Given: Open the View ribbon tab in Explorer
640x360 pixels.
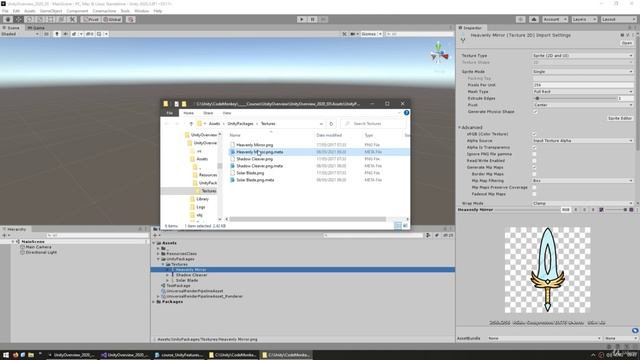Looking at the screenshot, I should (227, 113).
